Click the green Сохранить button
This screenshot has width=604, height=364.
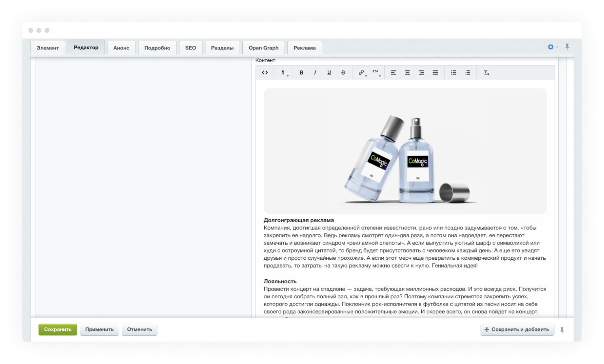point(58,330)
